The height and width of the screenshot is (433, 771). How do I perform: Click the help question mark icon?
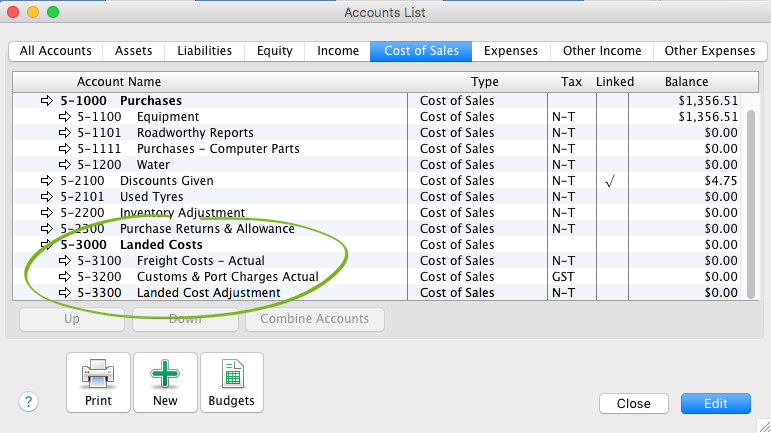tap(28, 402)
